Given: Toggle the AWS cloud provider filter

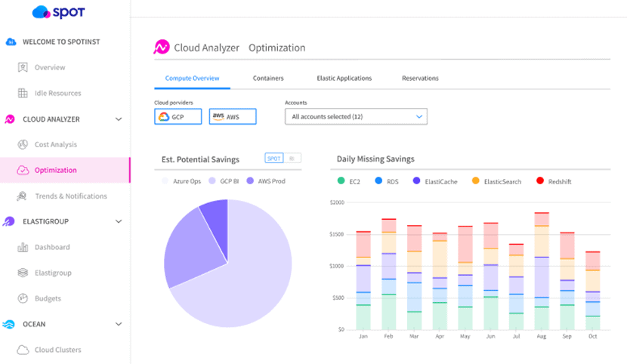Looking at the screenshot, I should [x=233, y=116].
